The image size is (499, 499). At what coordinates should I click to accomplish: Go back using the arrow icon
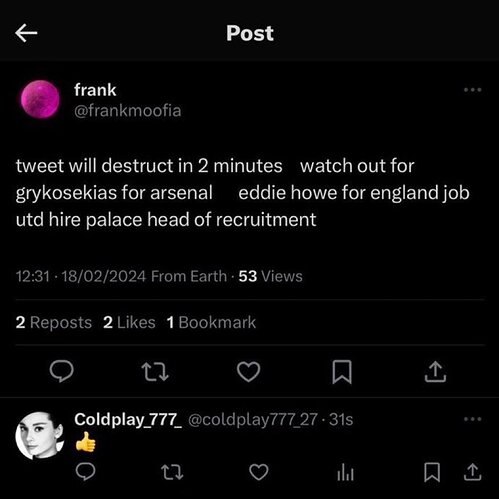click(x=26, y=33)
